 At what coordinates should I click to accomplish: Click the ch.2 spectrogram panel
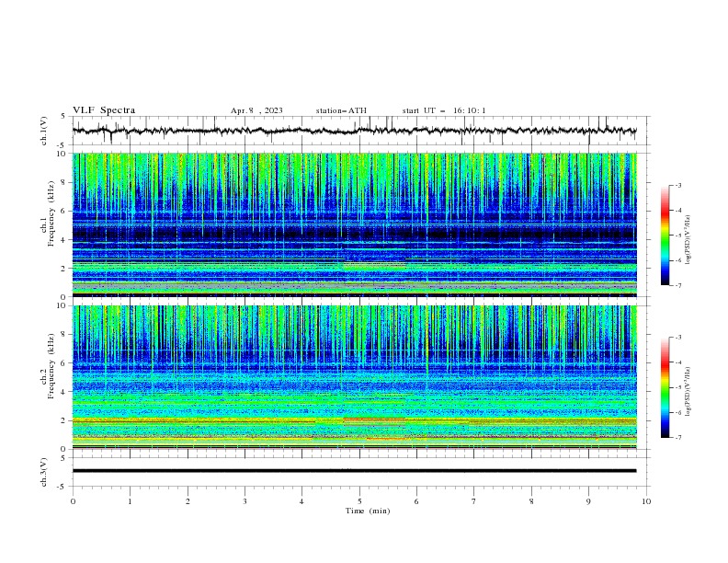(x=355, y=377)
